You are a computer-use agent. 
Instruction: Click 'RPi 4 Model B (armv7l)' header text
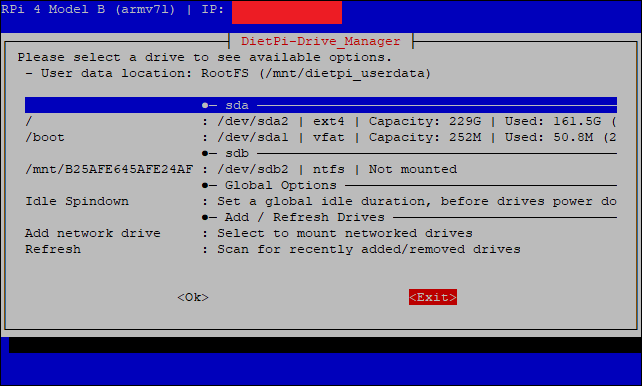(x=88, y=9)
